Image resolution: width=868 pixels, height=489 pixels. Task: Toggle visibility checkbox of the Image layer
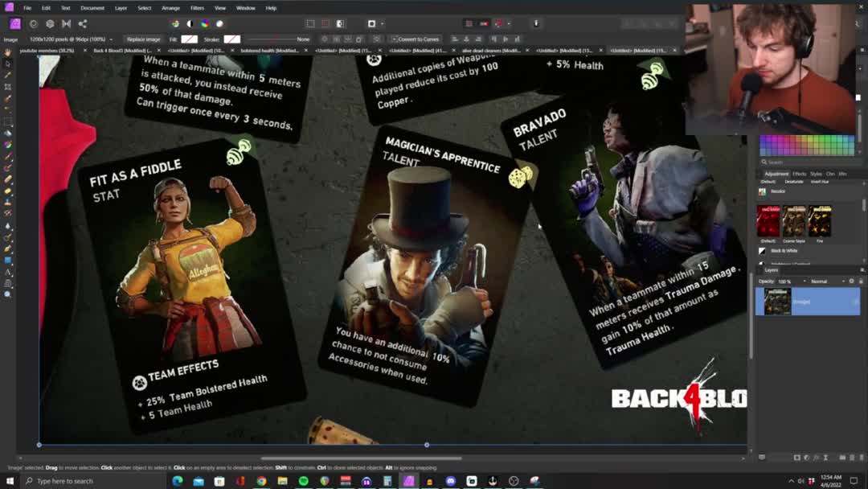[854, 302]
